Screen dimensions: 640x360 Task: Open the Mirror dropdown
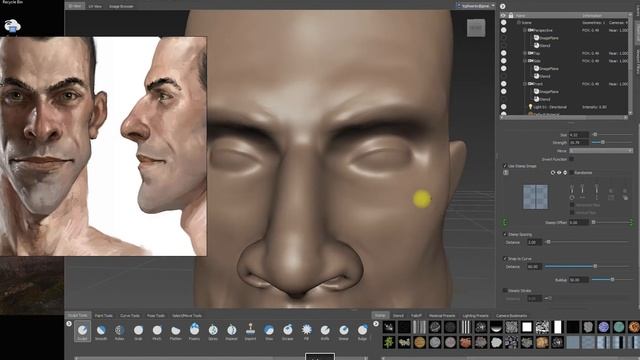601,151
